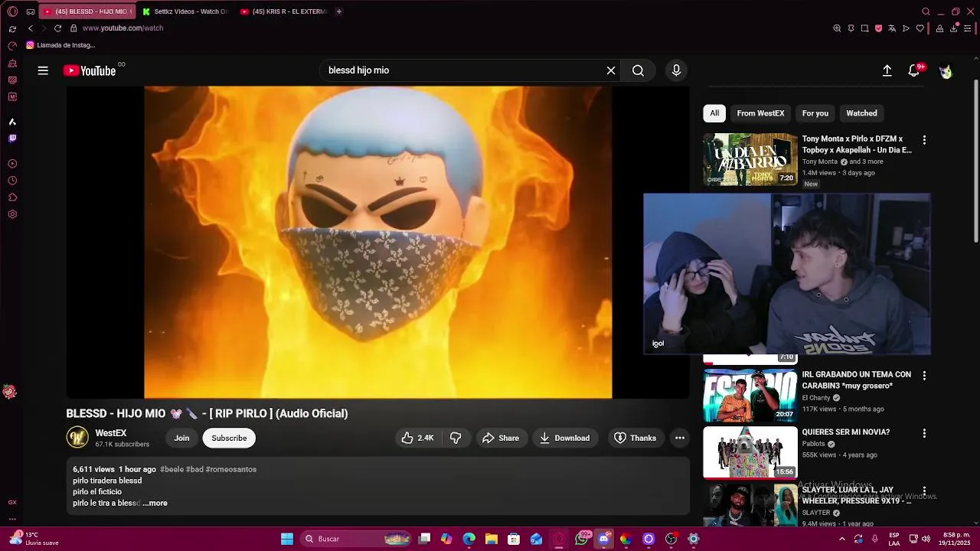Open IRL GRABANDO UN TEMA video thumbnail
This screenshot has width=980, height=551.
[750, 396]
